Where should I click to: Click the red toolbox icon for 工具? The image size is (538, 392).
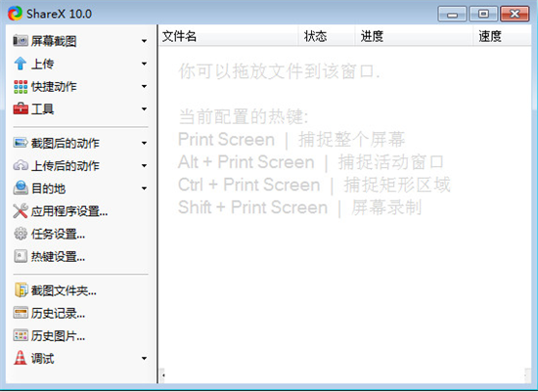21,109
